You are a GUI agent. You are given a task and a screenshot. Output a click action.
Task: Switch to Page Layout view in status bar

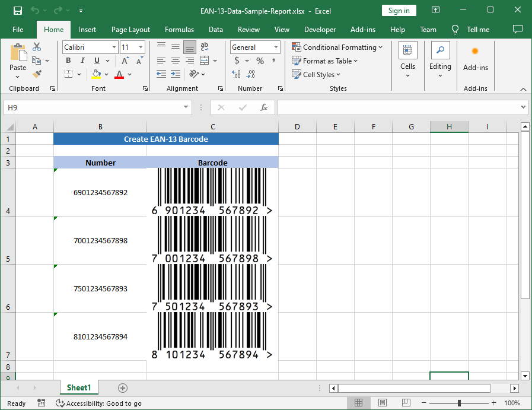[383, 403]
